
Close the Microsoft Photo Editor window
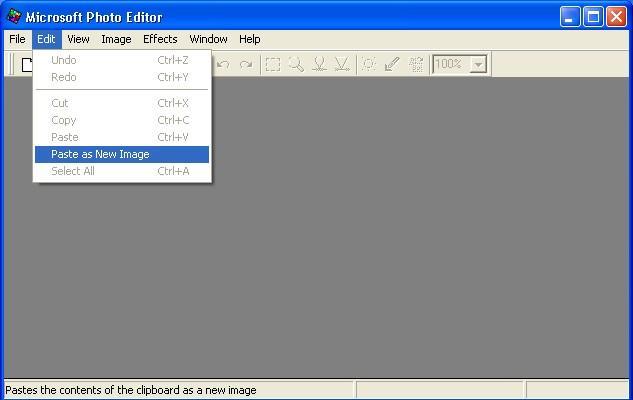tap(617, 17)
